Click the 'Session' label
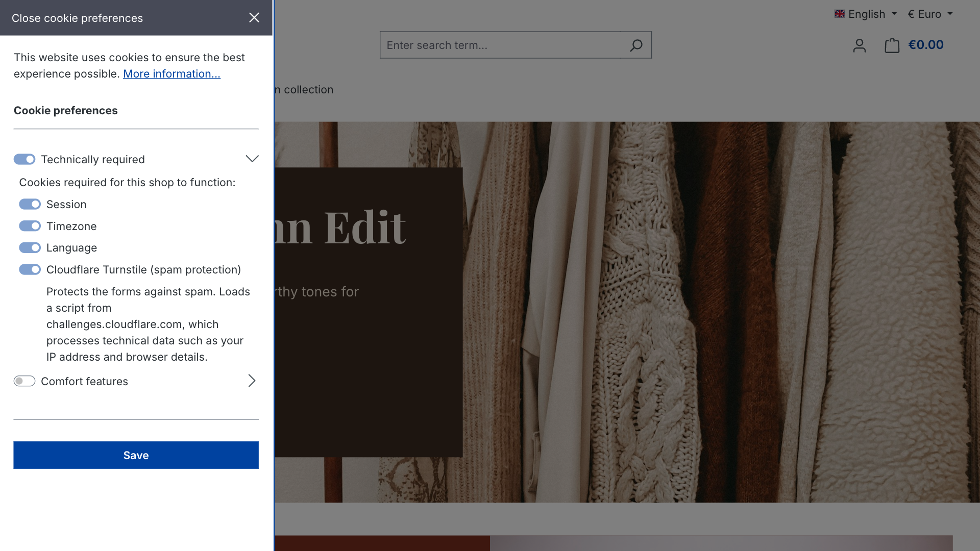Screen dimensions: 980x551 tap(66, 205)
